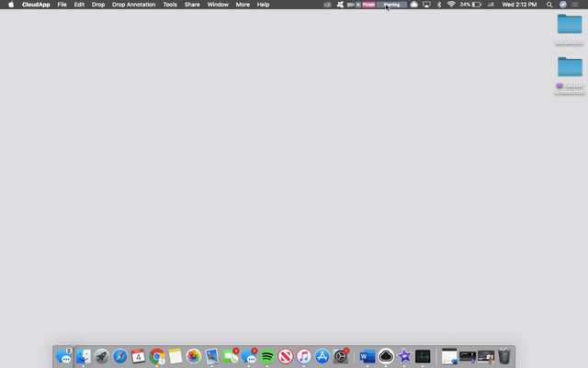Open the Apple menu
588x368 pixels.
click(x=11, y=5)
